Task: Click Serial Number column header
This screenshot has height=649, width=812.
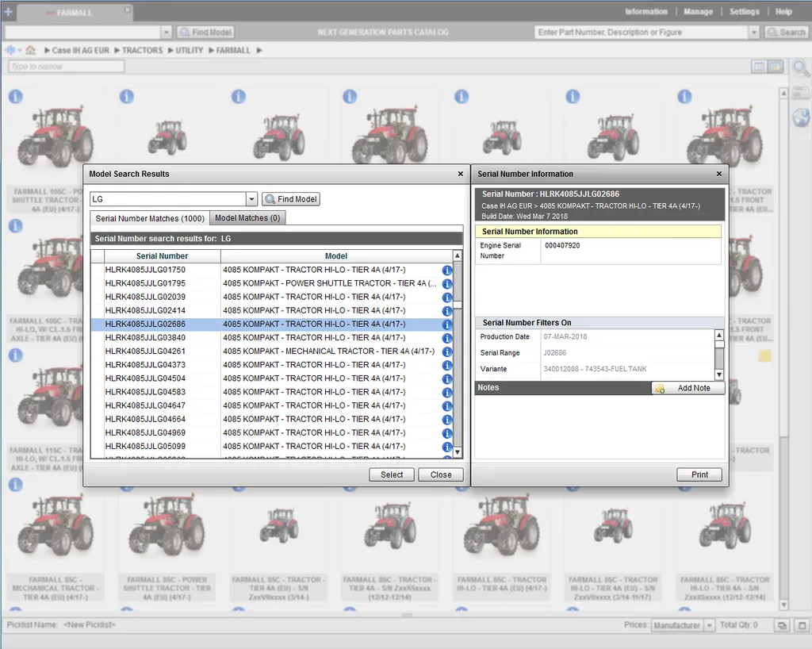Action: coord(162,255)
